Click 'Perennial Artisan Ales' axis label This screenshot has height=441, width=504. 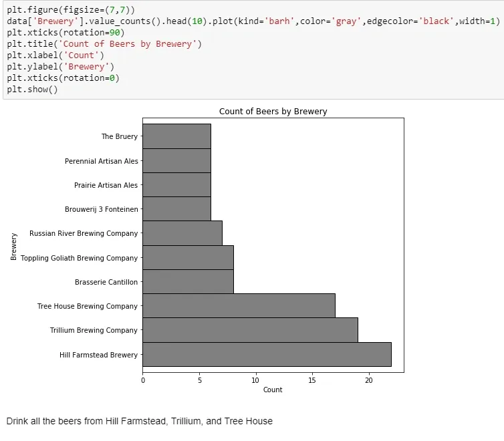click(x=101, y=161)
